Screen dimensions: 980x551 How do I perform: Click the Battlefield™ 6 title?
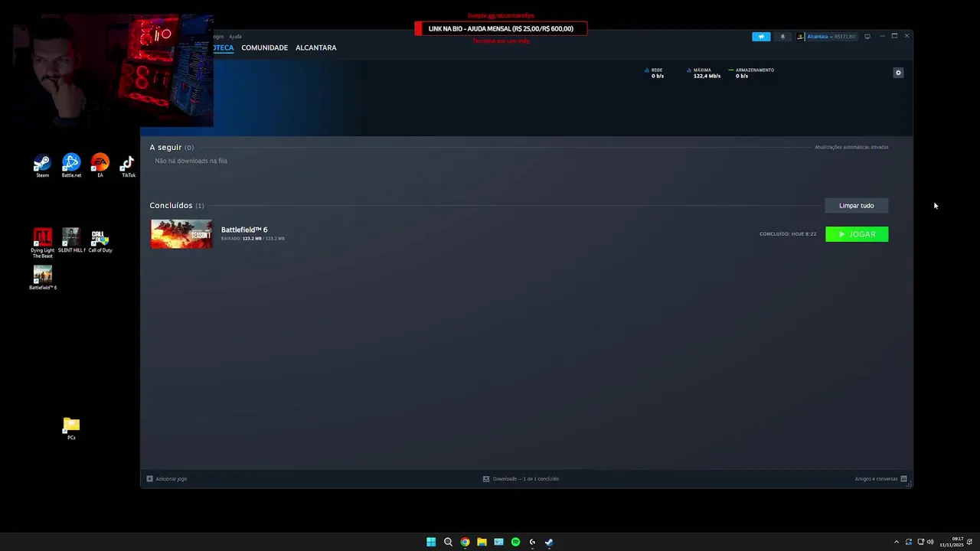tap(244, 230)
